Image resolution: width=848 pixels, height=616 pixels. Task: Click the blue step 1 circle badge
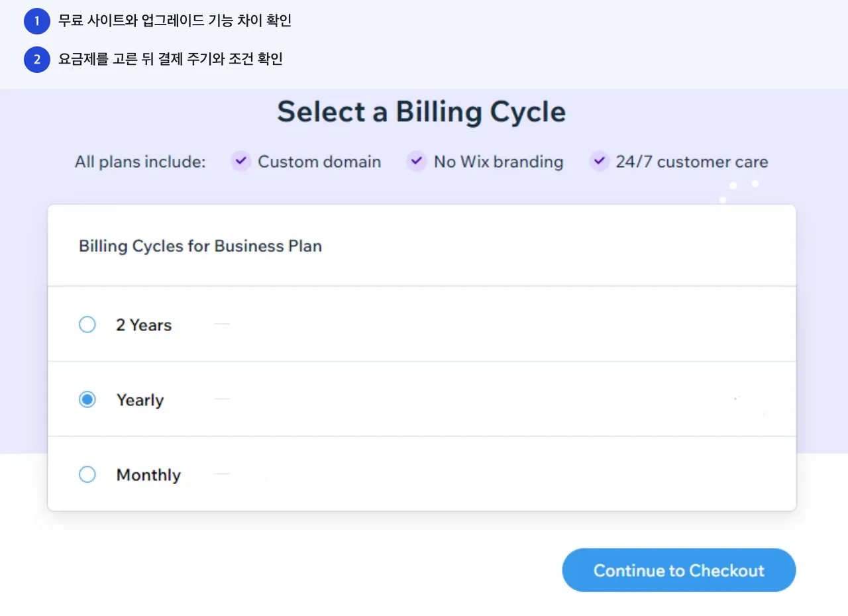37,21
